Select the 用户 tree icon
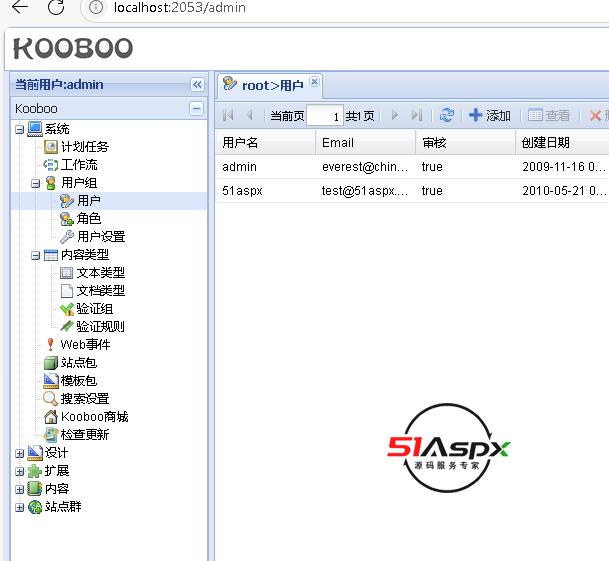The height and width of the screenshot is (561, 609). (66, 201)
